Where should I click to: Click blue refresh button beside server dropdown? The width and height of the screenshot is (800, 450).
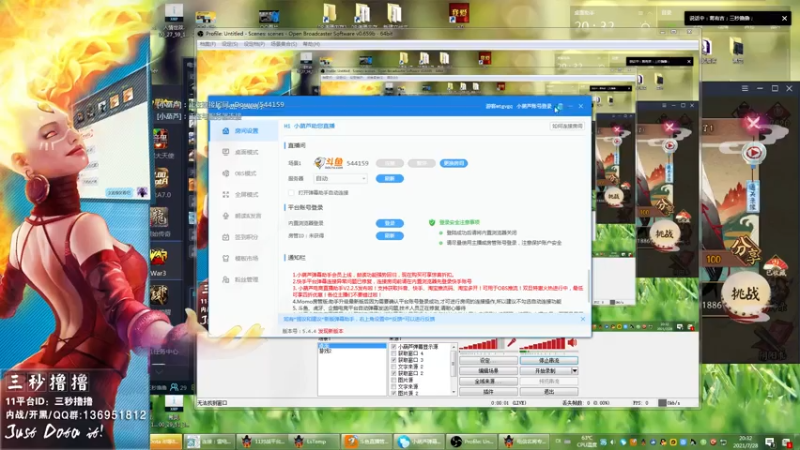coord(390,179)
